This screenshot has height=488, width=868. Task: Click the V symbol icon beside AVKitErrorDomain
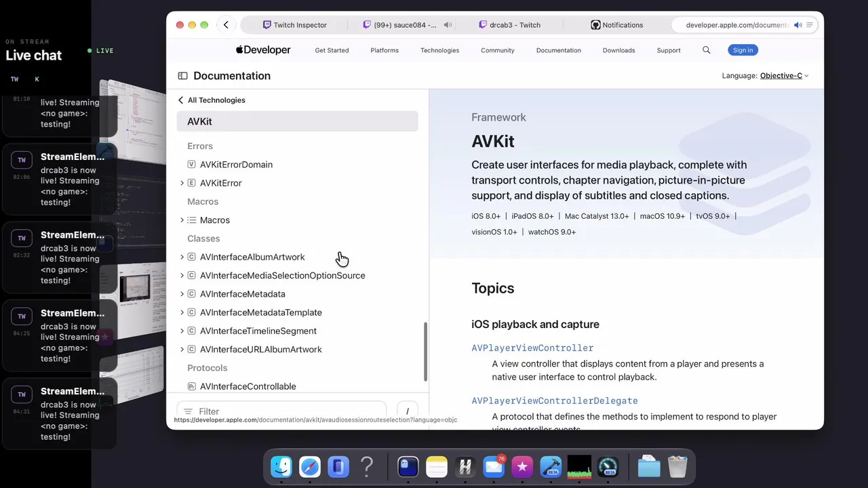tap(191, 165)
